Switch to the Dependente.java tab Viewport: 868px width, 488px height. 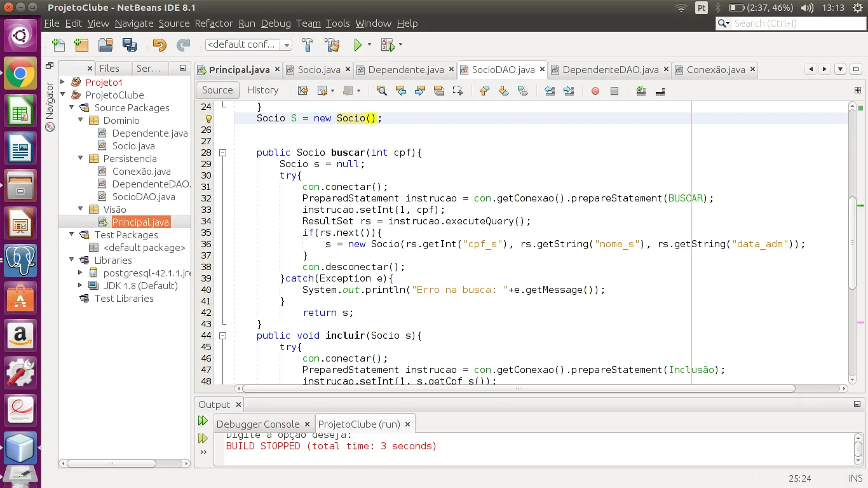click(405, 70)
